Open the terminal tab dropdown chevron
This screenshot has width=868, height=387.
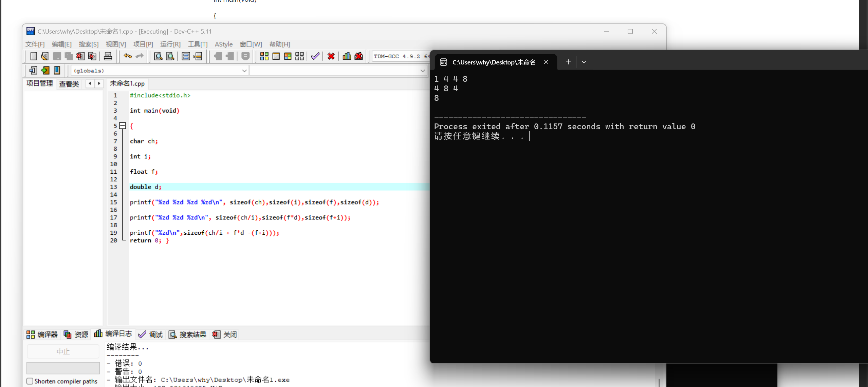point(584,62)
